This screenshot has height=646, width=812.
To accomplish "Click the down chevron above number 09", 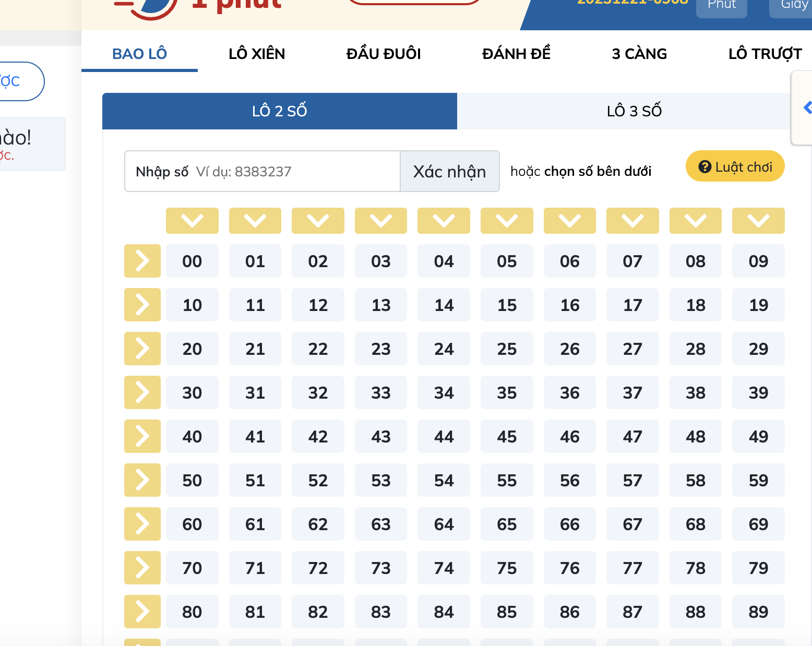I will pos(758,221).
